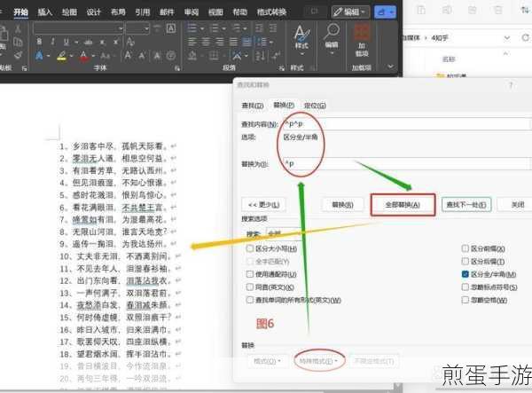The image size is (532, 393).
Task: Uncheck the 区分全/半角(M) checkbox
Action: point(465,274)
